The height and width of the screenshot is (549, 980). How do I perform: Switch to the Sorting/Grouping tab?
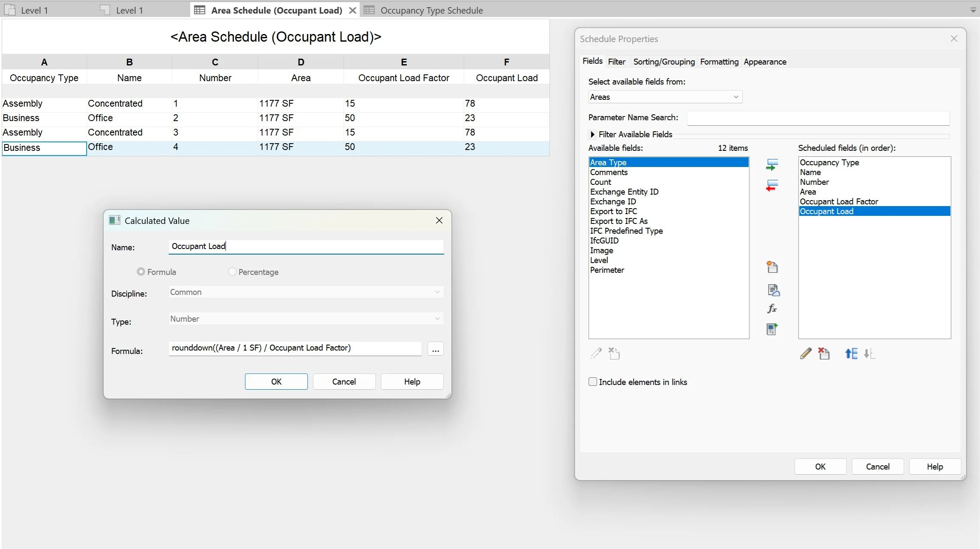pos(664,62)
